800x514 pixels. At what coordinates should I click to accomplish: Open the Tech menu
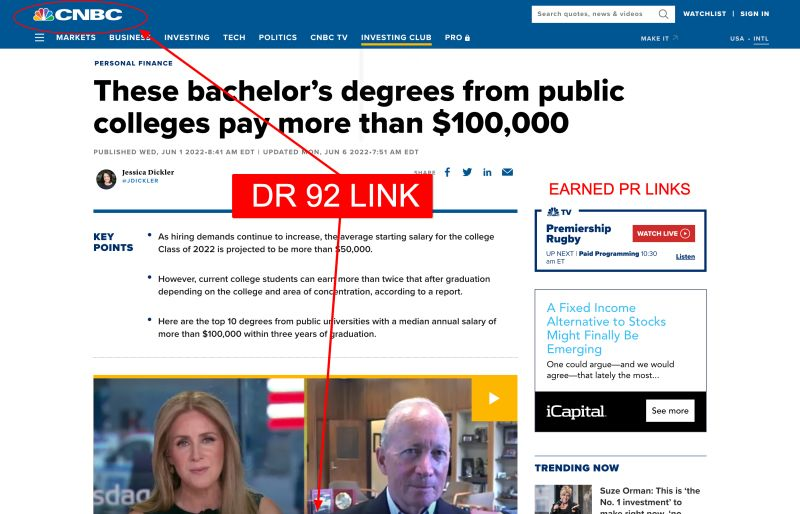(234, 37)
